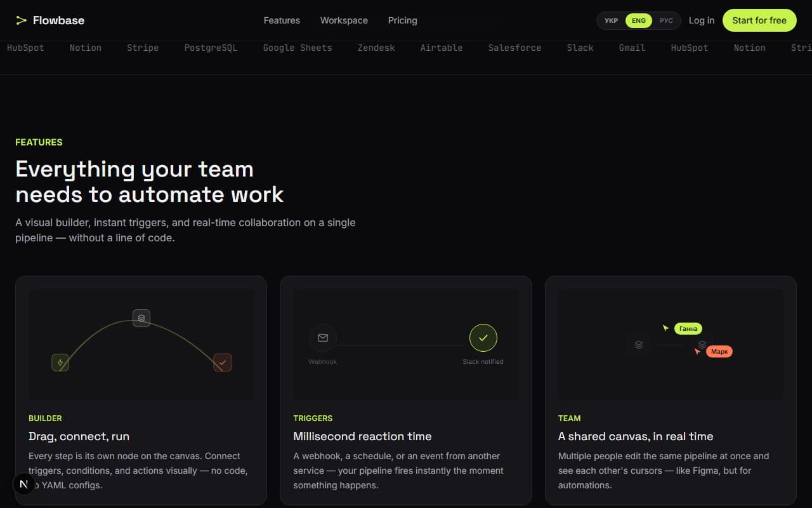Viewport: 812px width, 508px height.
Task: Click the left layers node in Team card
Action: tap(639, 345)
